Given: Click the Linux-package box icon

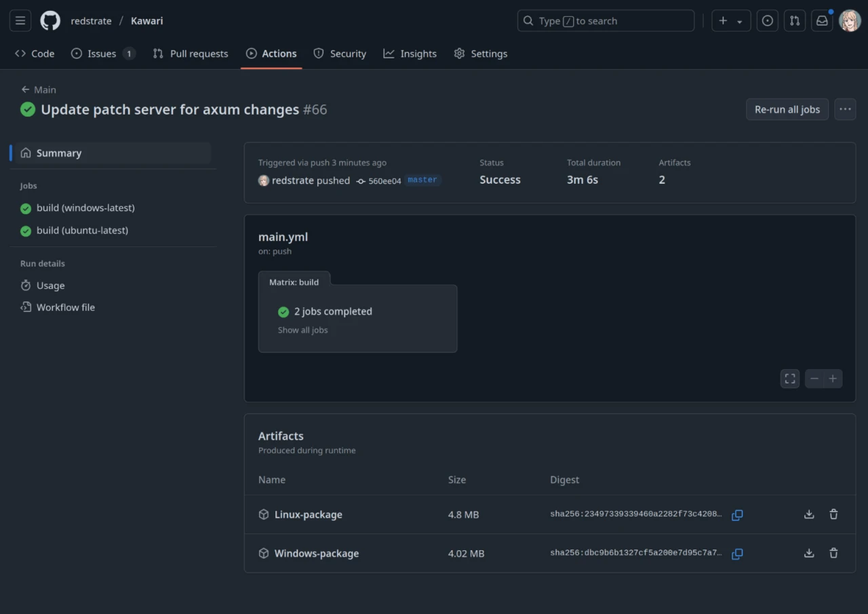Looking at the screenshot, I should (264, 514).
